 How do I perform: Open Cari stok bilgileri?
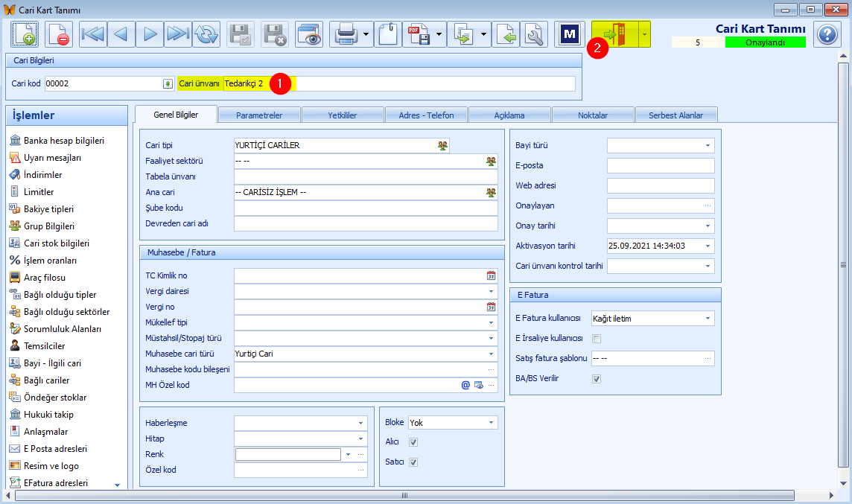point(49,243)
